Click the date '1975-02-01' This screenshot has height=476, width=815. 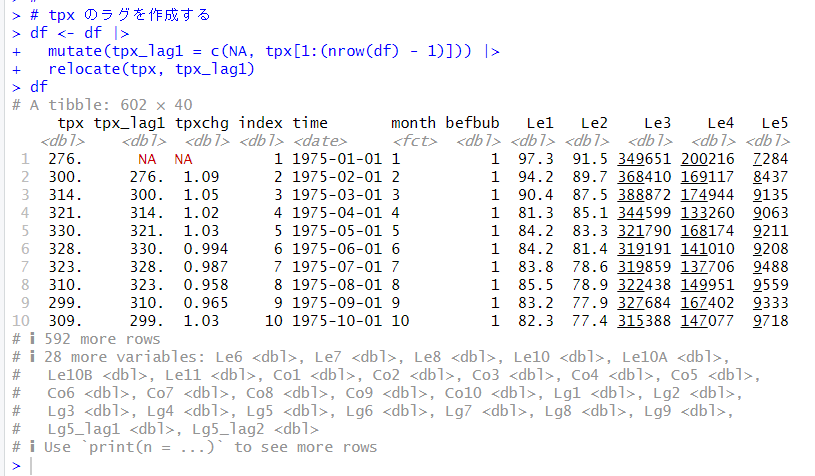tap(337, 177)
